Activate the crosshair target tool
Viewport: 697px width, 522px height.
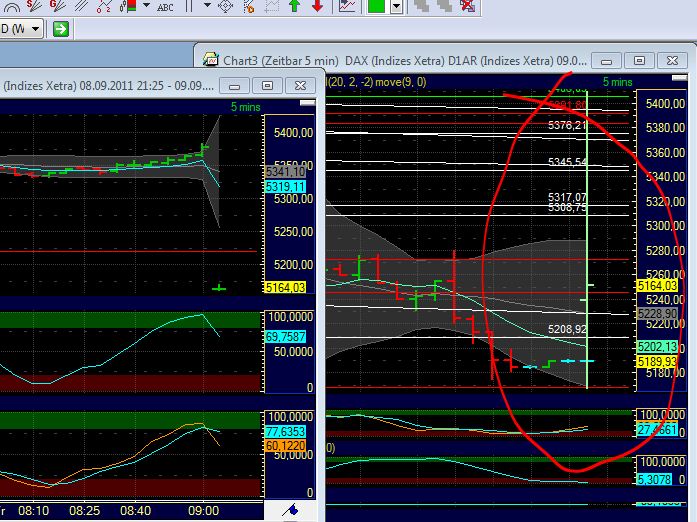coord(226,6)
